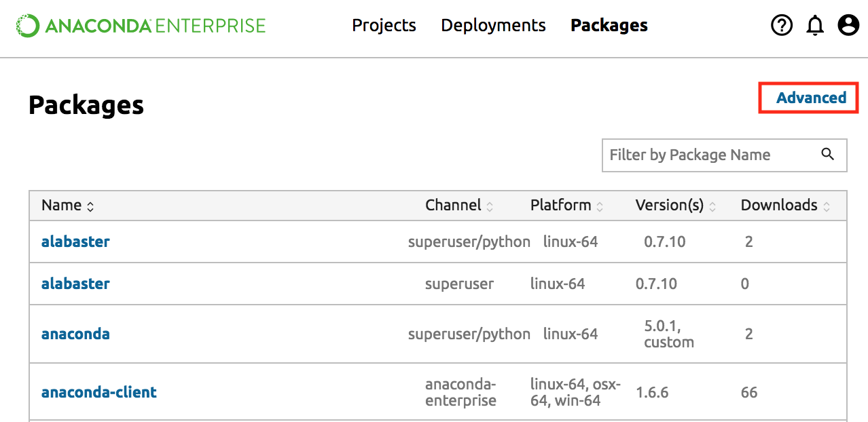Sort by Version(s) column arrows

click(712, 206)
